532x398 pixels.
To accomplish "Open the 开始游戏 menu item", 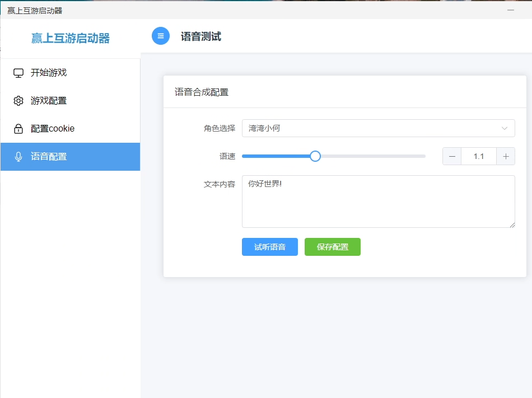I will point(49,73).
